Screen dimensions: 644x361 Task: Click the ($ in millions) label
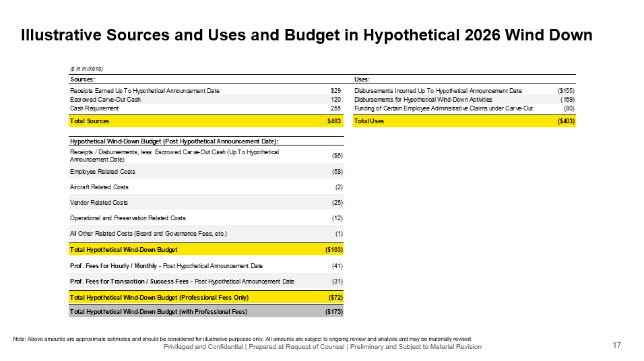coord(86,69)
